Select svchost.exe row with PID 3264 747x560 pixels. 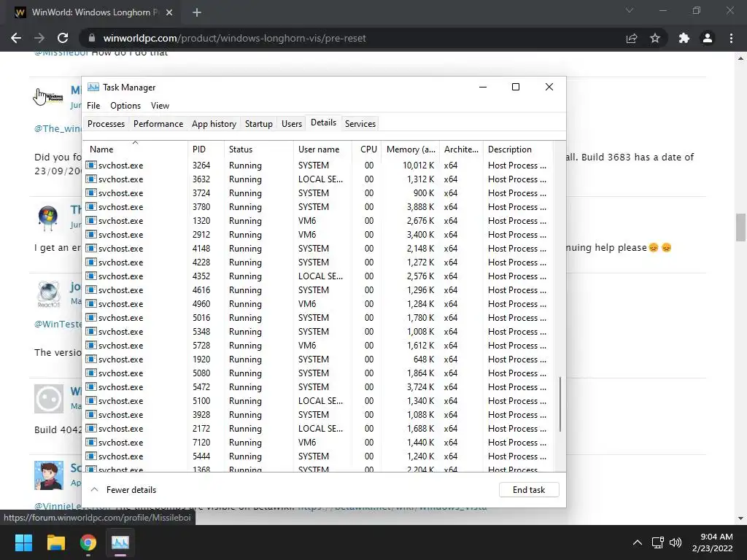pos(318,166)
